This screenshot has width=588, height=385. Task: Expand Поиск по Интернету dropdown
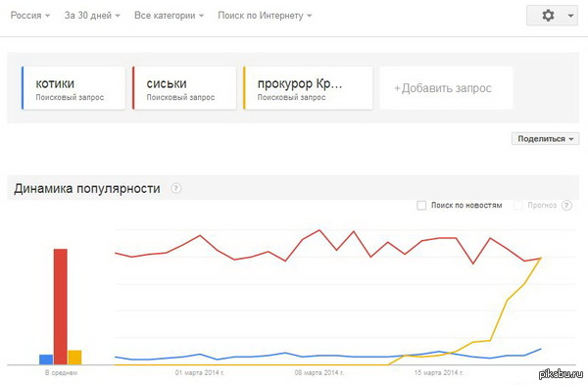click(265, 16)
